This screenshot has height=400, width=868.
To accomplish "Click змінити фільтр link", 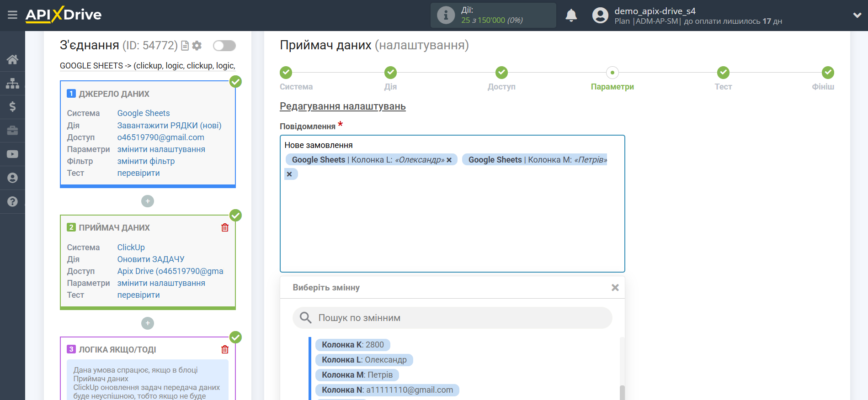I will point(146,161).
